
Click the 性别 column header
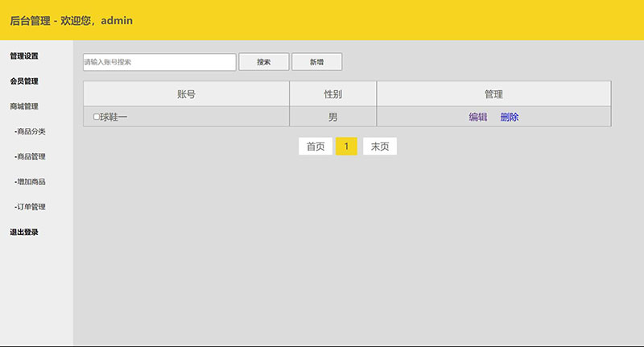(x=332, y=94)
